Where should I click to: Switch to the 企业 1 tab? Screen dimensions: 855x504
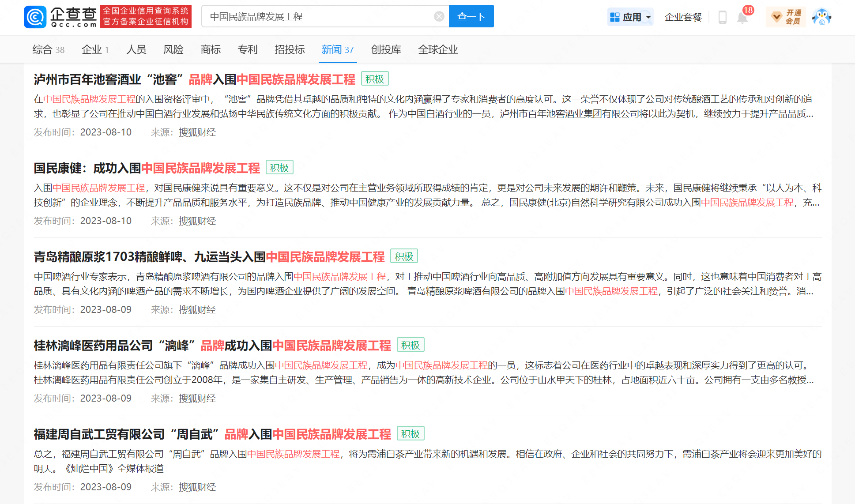point(95,49)
